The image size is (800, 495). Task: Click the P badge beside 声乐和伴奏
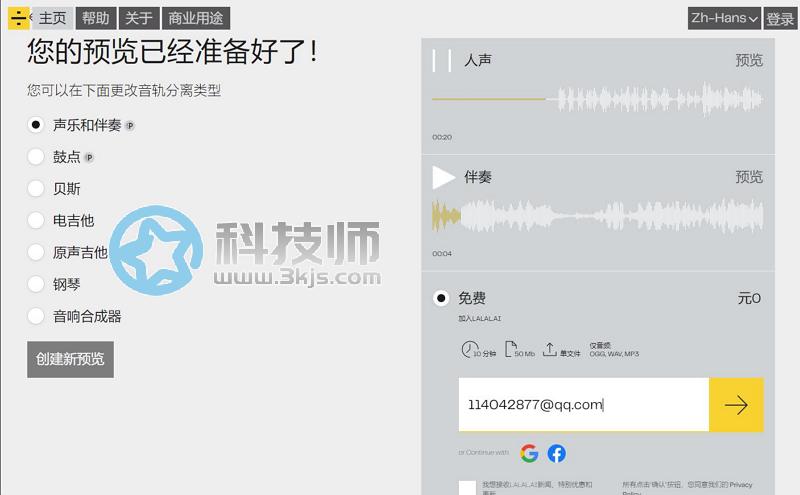tap(130, 126)
